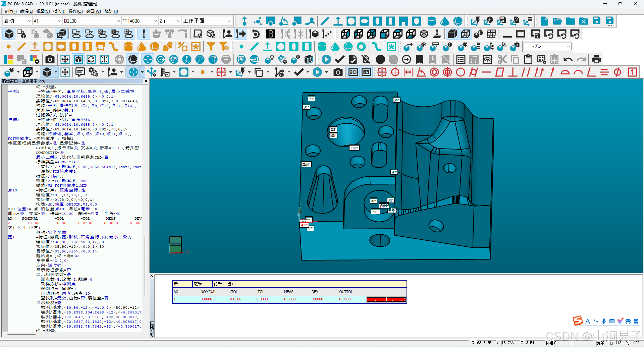This screenshot has width=644, height=347.
Task: Click the Bookmark icon
Action: (420, 60)
